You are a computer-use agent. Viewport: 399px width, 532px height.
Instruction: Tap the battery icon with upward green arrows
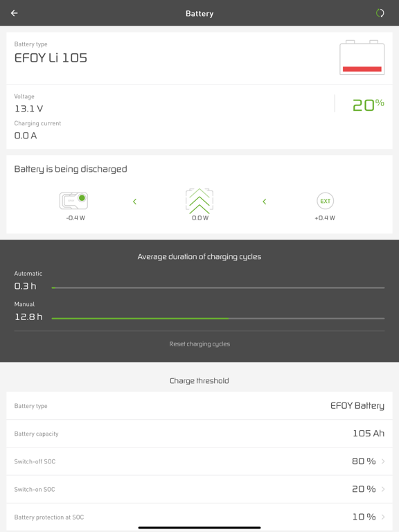199,201
